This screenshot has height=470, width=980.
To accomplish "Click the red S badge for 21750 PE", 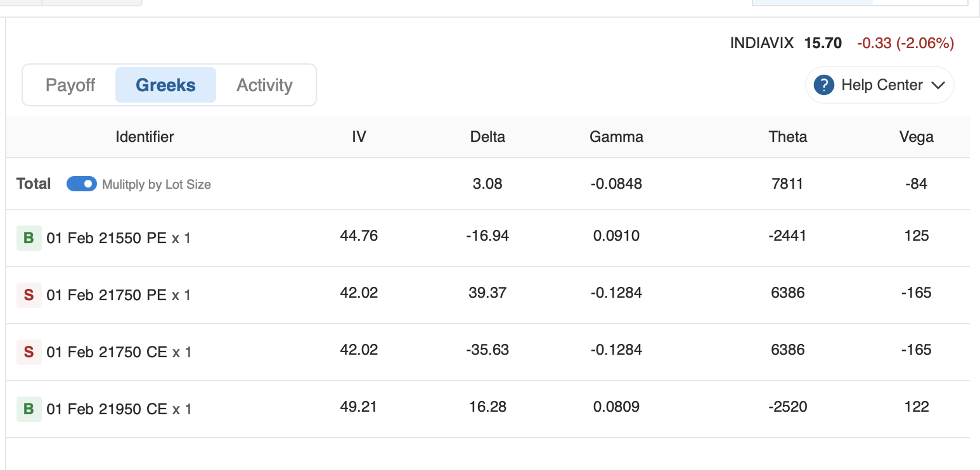I will 29,295.
